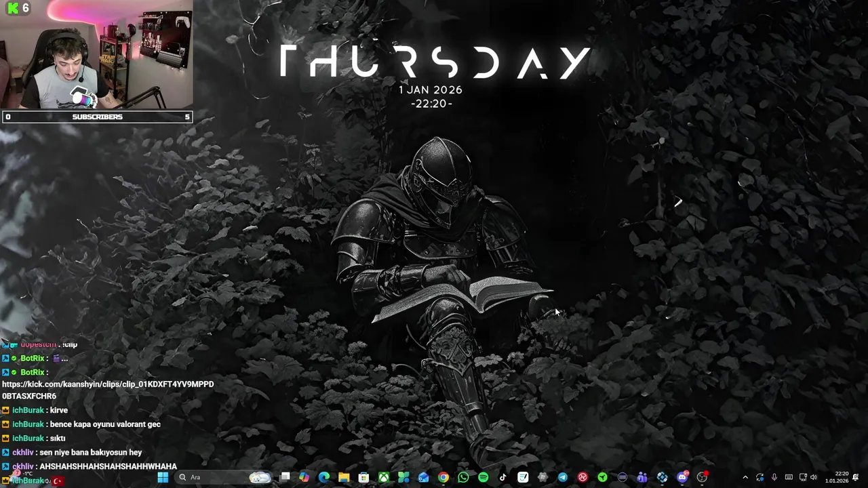Switch to OBS Studio recording icon
868x488 pixels.
pos(703,477)
